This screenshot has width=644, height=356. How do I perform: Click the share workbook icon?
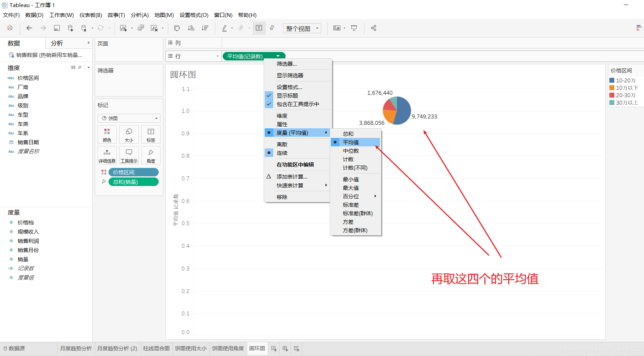pos(374,28)
